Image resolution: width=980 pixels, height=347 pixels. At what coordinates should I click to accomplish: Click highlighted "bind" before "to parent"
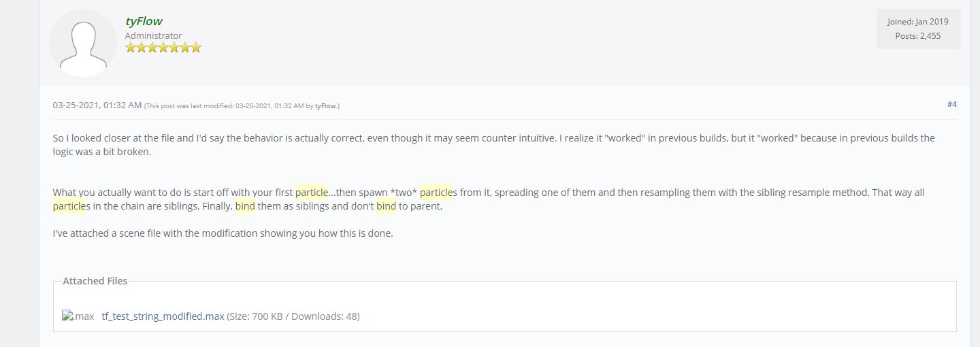[x=386, y=206]
